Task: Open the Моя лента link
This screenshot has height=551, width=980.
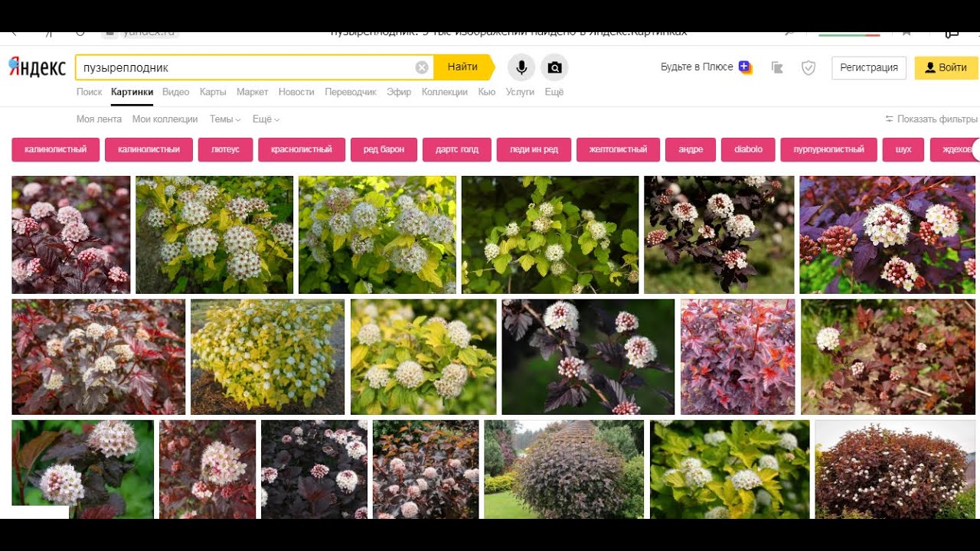Action: [99, 119]
